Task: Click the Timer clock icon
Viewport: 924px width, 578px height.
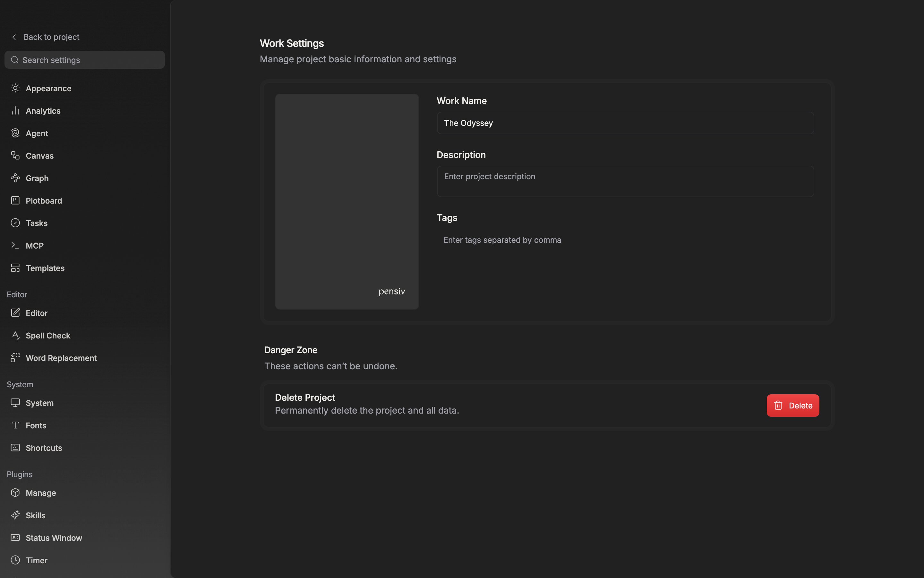Action: pos(15,560)
